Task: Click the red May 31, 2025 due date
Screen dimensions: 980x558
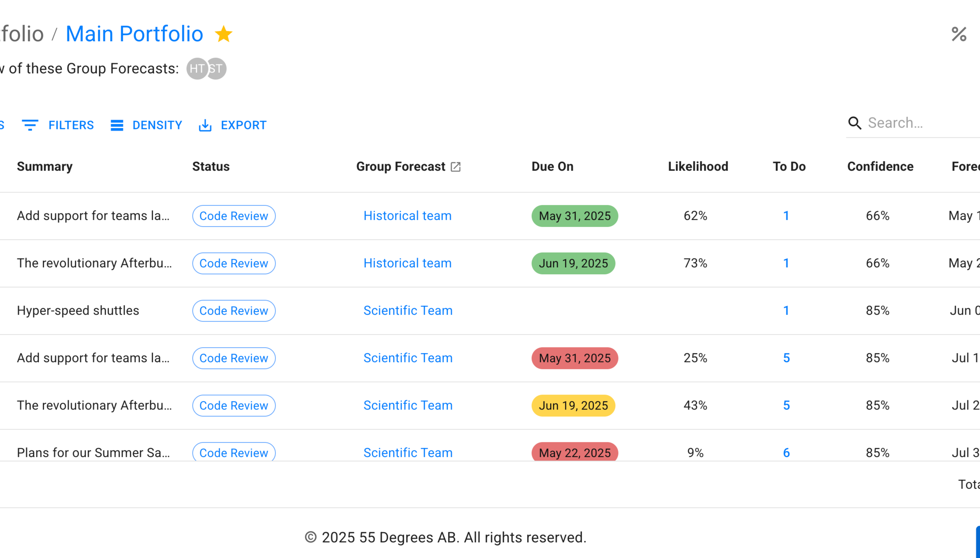Action: pyautogui.click(x=574, y=358)
